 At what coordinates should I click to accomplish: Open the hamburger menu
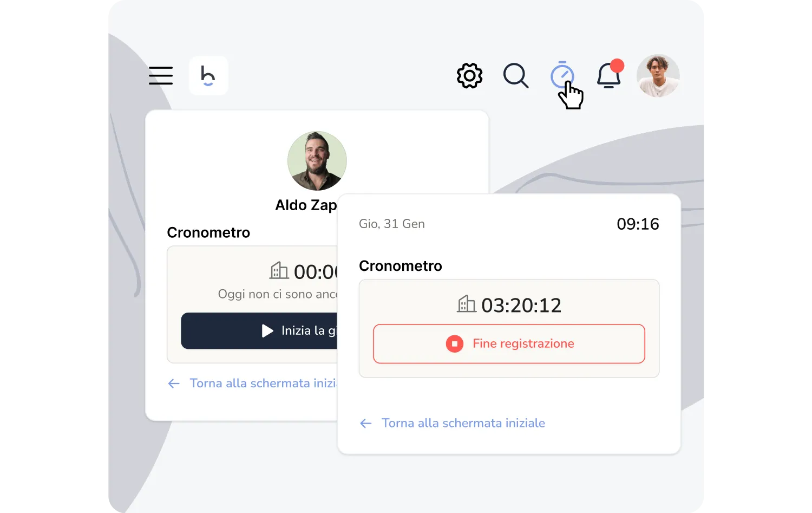coord(161,76)
